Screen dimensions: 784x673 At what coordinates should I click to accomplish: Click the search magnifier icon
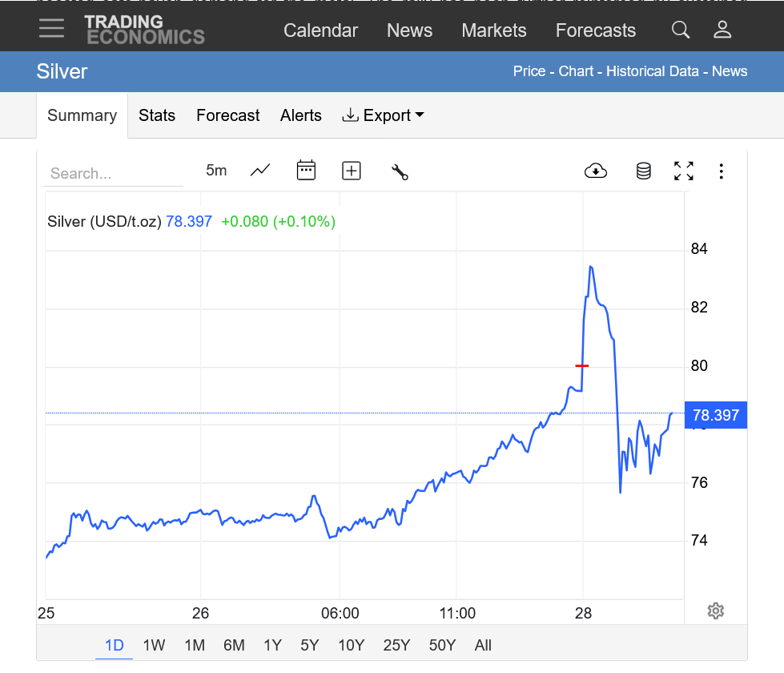(x=680, y=30)
